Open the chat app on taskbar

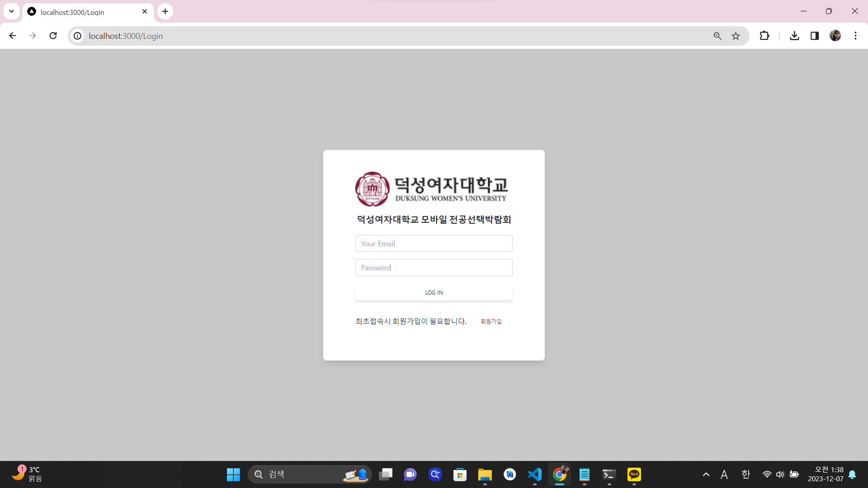(x=410, y=474)
